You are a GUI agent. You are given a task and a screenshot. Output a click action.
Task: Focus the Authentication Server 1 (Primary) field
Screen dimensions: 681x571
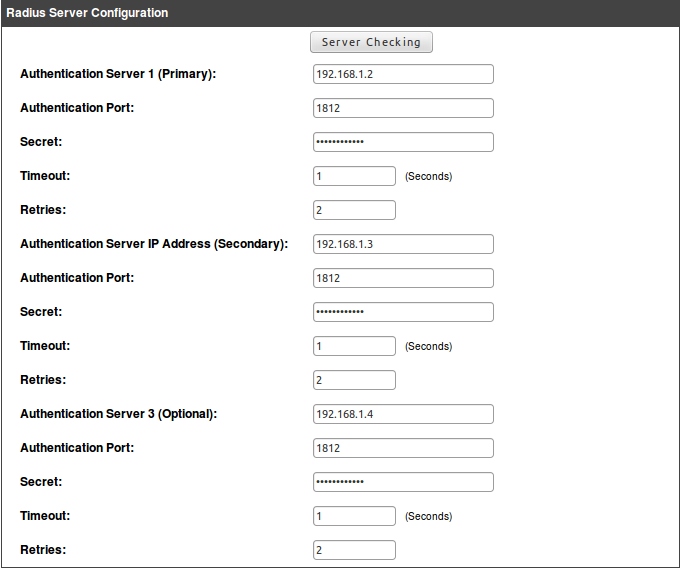403,74
